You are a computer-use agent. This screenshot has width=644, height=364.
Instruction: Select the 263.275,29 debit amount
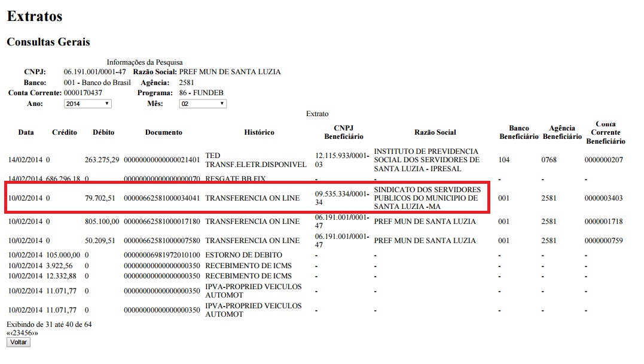(x=102, y=160)
